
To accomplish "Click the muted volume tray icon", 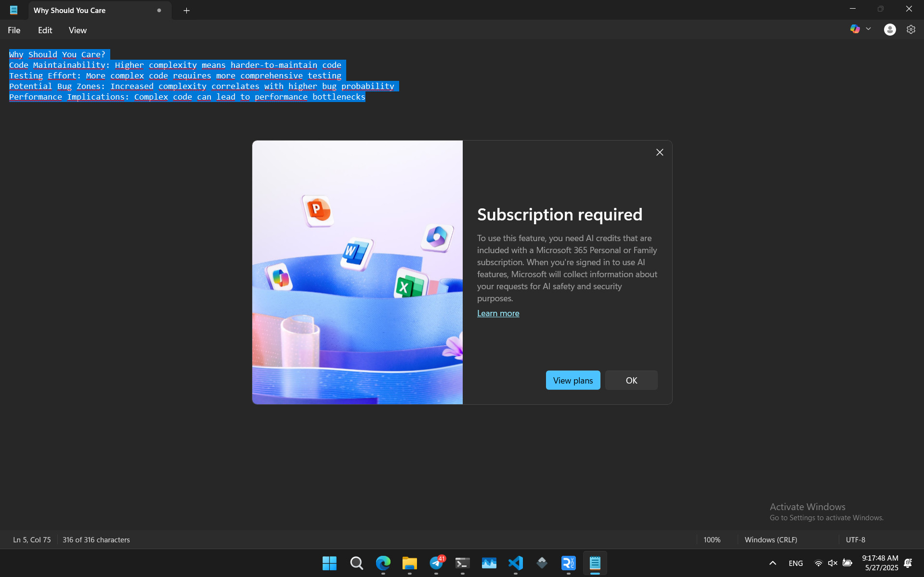I will pos(833,563).
